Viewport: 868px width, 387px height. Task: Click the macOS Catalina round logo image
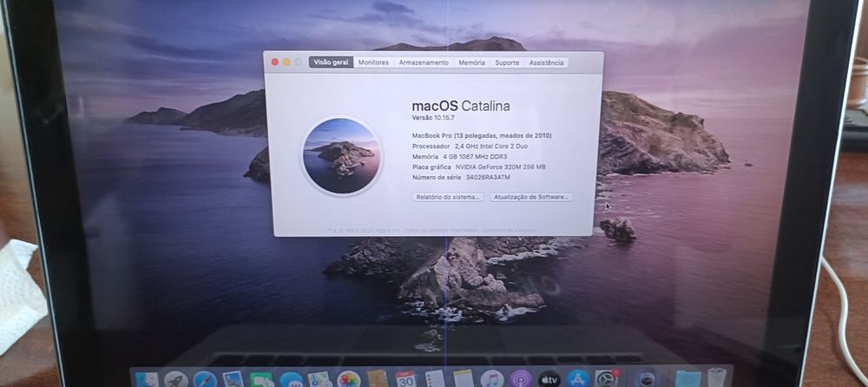click(342, 156)
